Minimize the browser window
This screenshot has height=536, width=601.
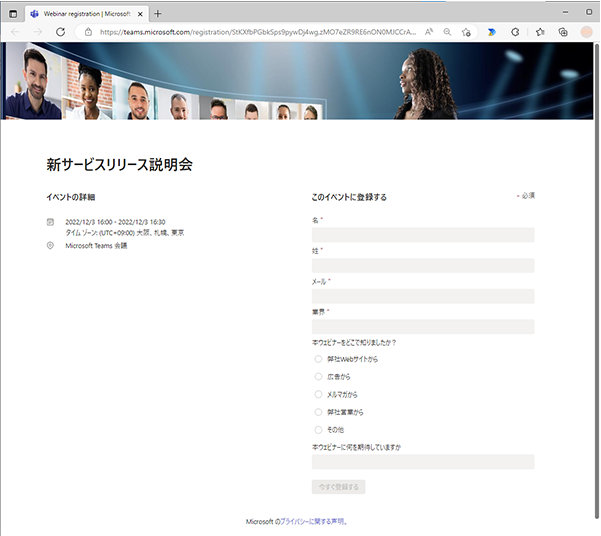(565, 12)
